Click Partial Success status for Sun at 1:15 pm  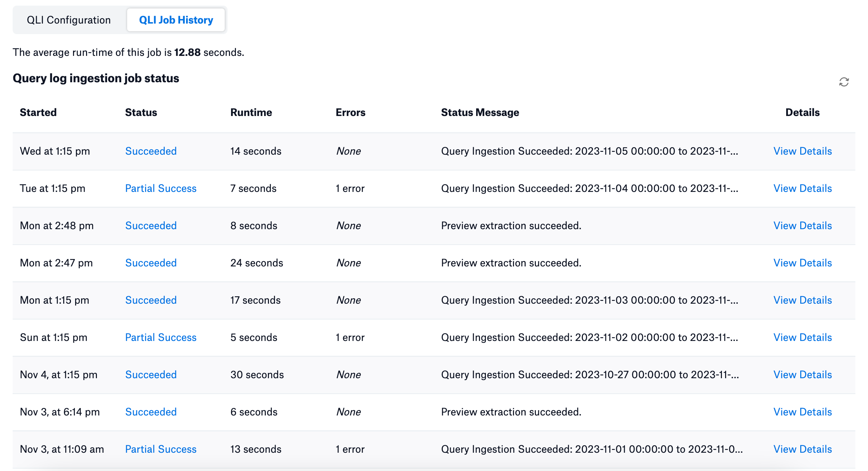pyautogui.click(x=161, y=337)
